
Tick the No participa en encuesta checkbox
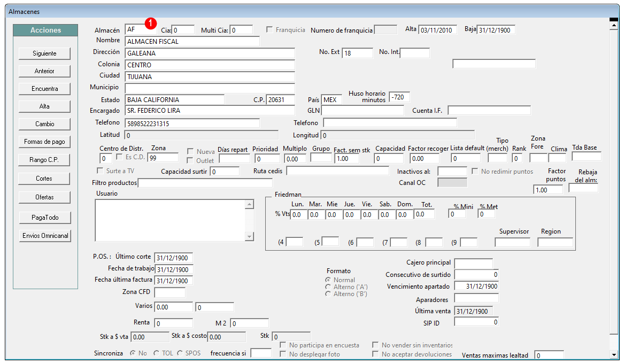coord(283,345)
